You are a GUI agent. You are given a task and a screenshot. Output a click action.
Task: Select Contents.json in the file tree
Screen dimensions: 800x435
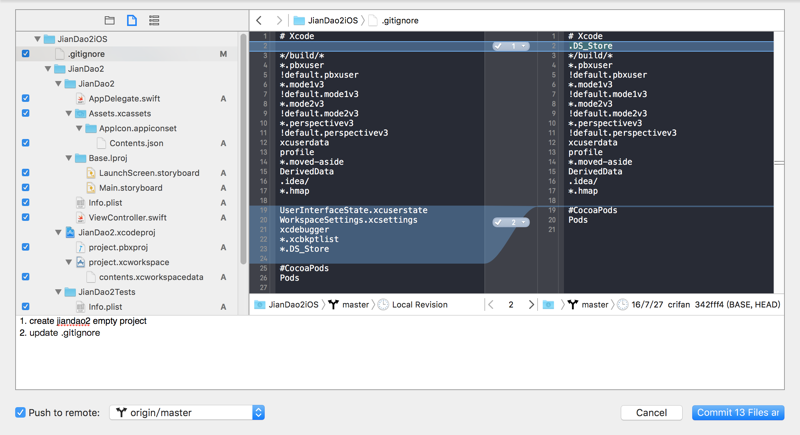tap(136, 143)
